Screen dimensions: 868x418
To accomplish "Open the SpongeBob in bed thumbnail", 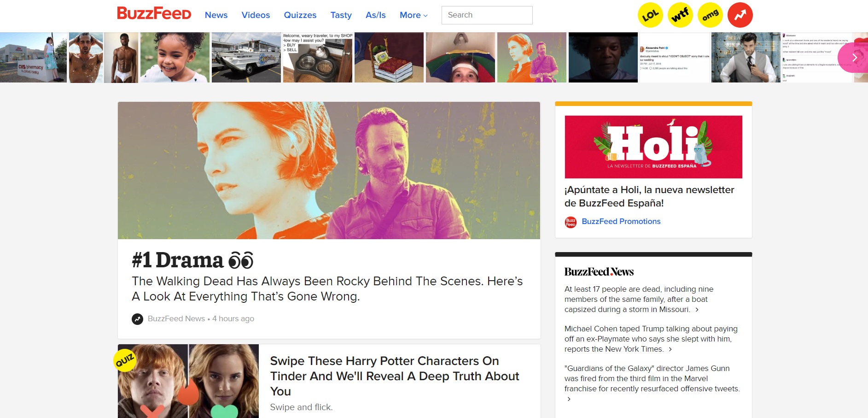I will pos(389,58).
